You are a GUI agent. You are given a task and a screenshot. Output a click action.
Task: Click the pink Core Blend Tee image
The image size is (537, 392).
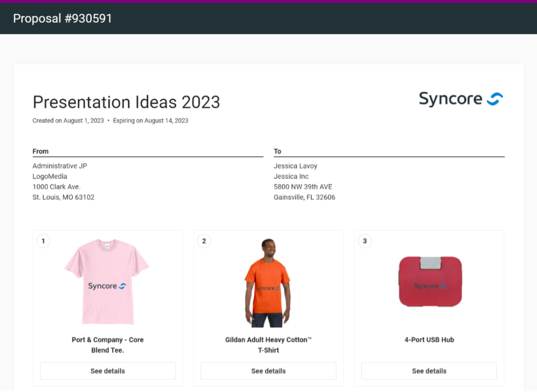pos(107,281)
